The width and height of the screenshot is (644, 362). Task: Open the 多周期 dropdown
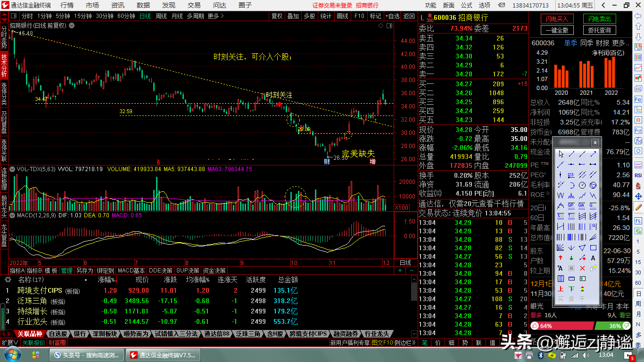195,16
